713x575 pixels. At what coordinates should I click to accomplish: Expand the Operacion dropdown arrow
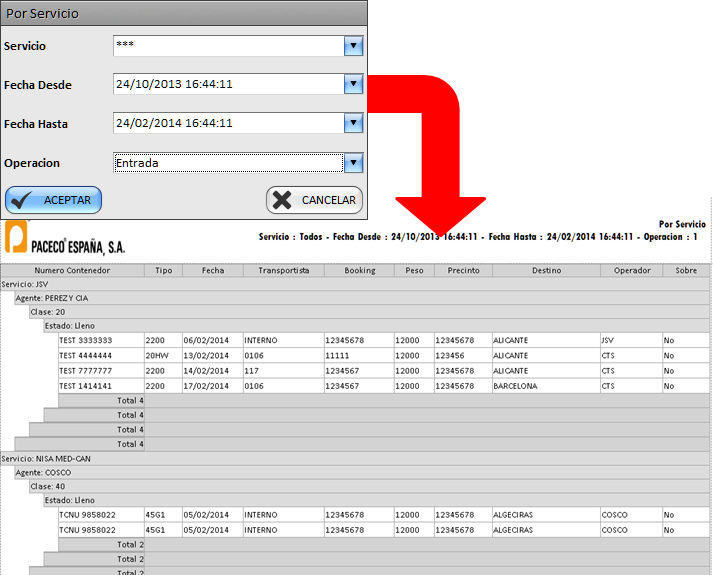coord(352,163)
